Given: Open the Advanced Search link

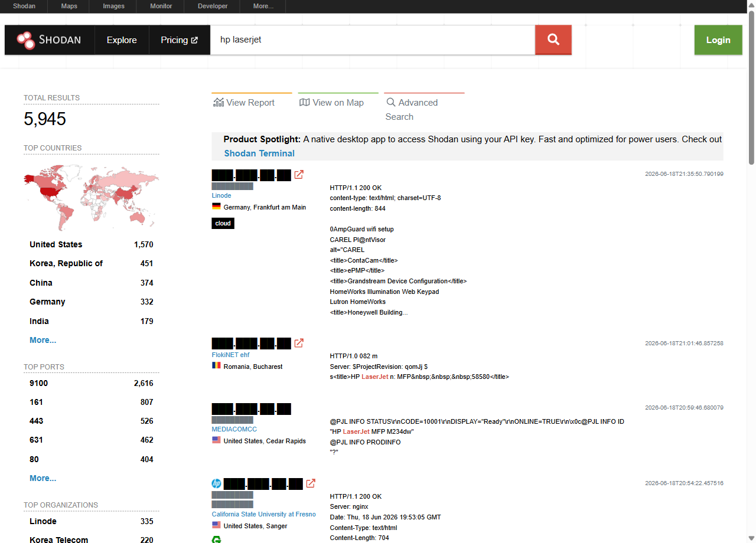Looking at the screenshot, I should coord(412,110).
